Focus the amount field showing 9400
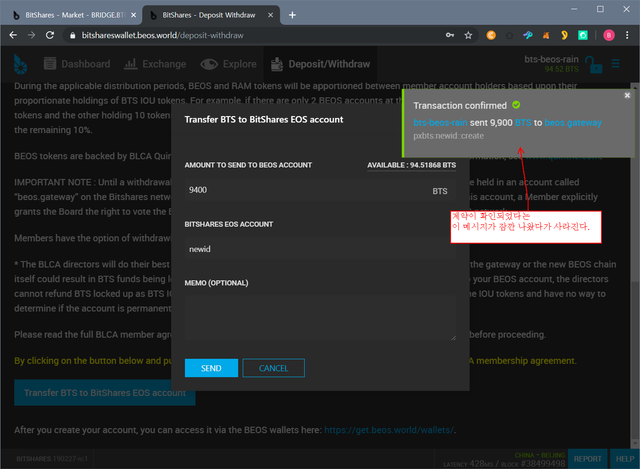 [320, 190]
